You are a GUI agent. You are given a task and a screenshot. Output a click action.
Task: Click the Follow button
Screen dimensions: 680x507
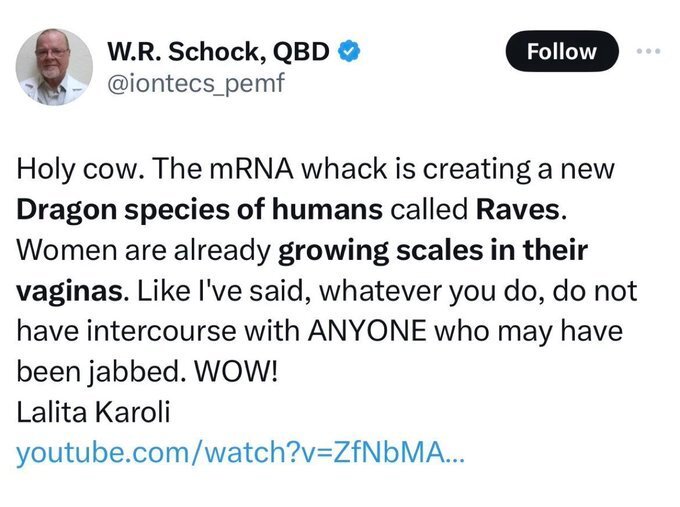click(561, 52)
